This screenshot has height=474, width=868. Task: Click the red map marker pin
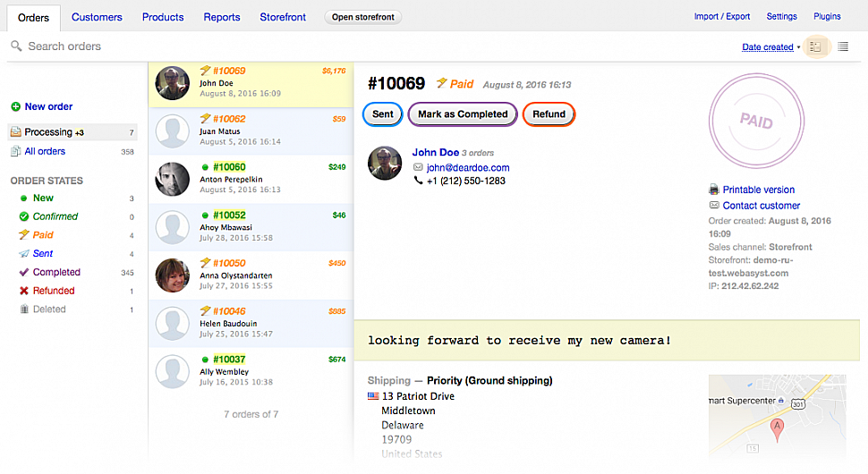click(x=778, y=429)
